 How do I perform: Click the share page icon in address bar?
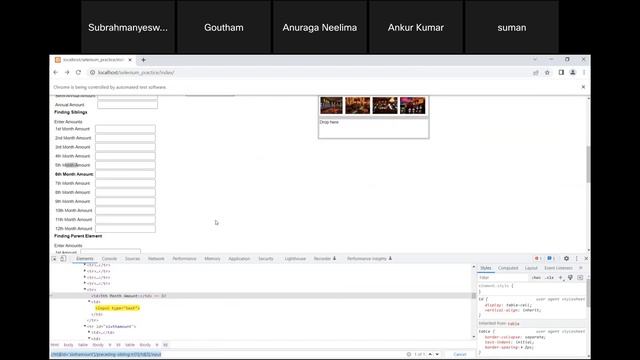(536, 73)
